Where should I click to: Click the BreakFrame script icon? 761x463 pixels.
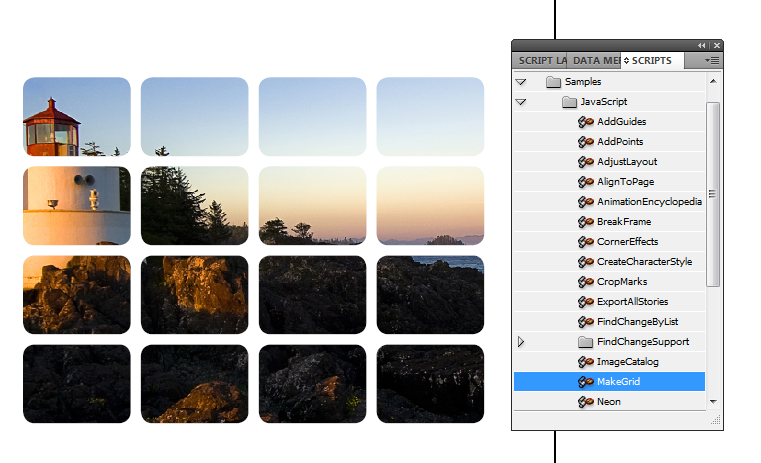pos(586,222)
